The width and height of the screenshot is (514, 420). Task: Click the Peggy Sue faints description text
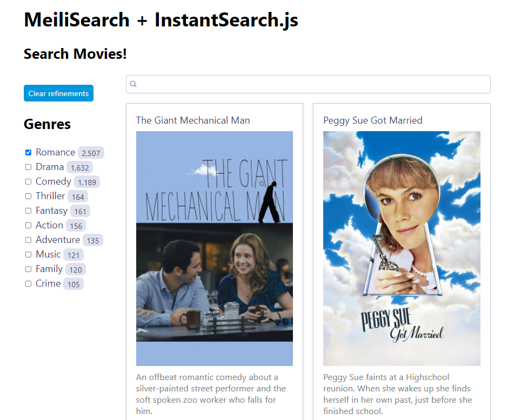tap(398, 394)
